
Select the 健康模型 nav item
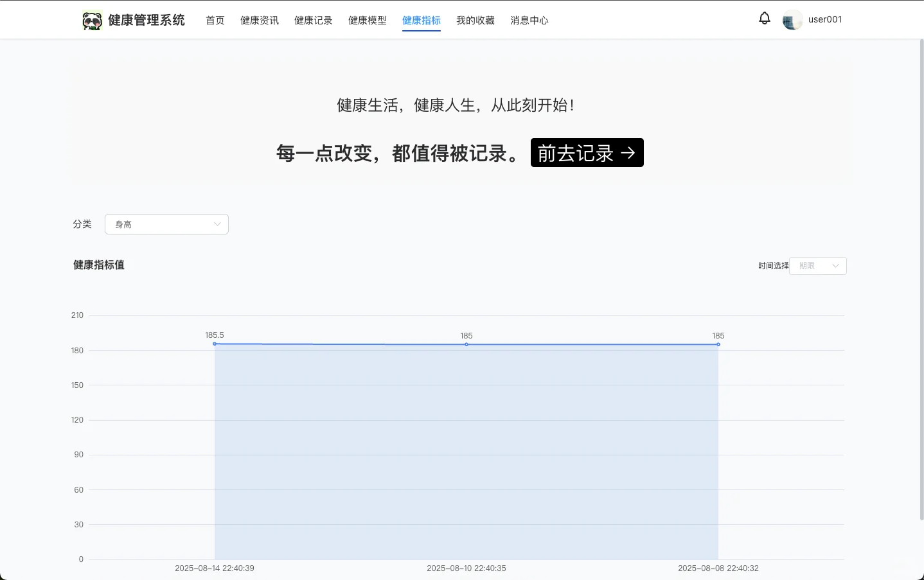(x=367, y=20)
